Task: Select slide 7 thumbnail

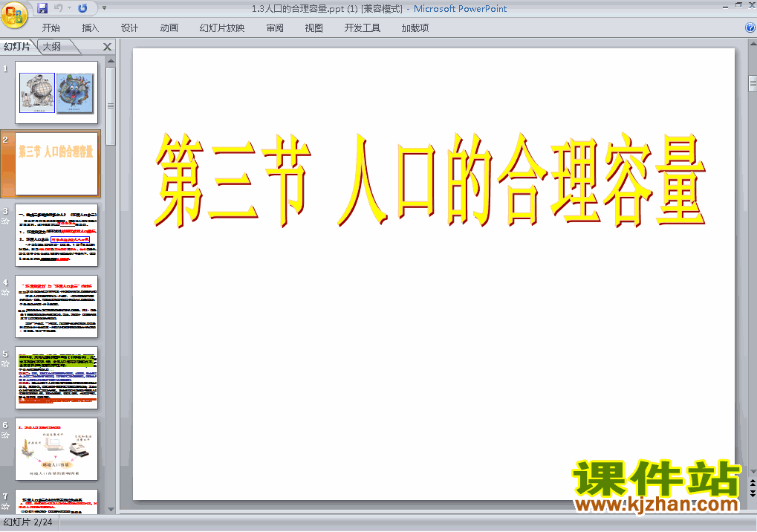Action: click(56, 502)
